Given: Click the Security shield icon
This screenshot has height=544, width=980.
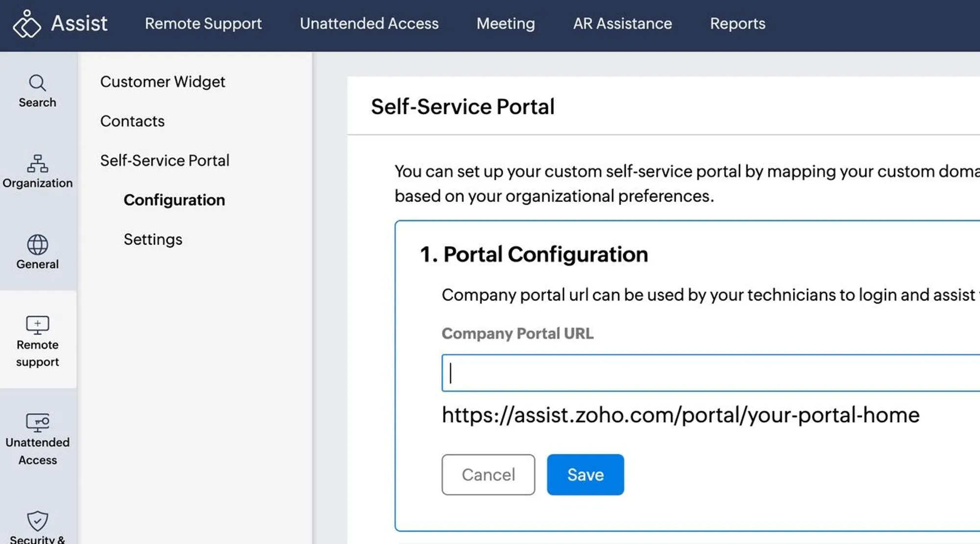Looking at the screenshot, I should [x=37, y=521].
